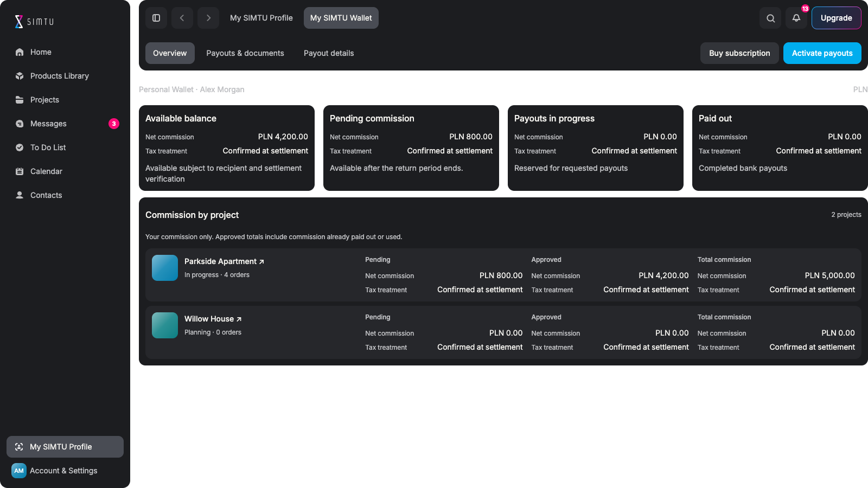Open Account & Settings
This screenshot has height=488, width=868.
click(65, 471)
